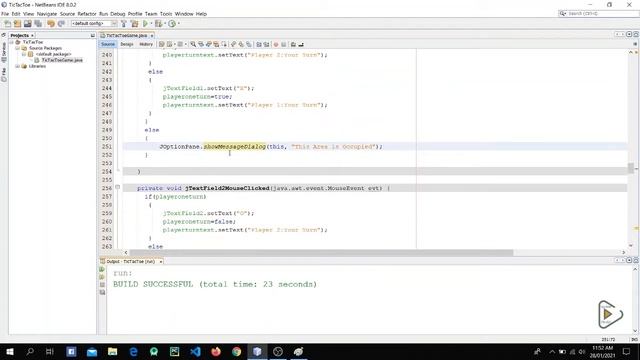Viewport: 640px width, 360px height.
Task: Open the Run Project dropdown arrow
Action: [x=151, y=24]
